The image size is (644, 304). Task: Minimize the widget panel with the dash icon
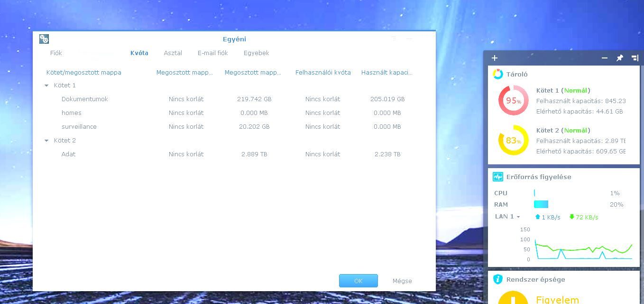point(605,58)
